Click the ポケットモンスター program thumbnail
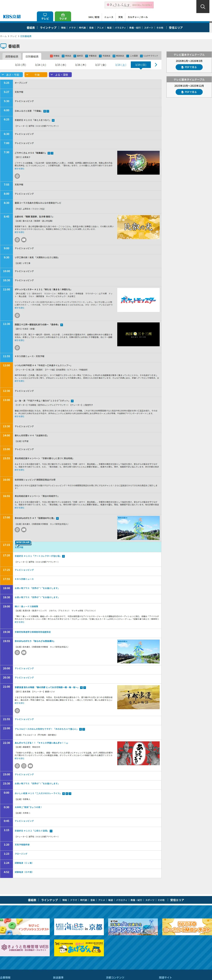The image size is (212, 980). pyautogui.click(x=138, y=300)
